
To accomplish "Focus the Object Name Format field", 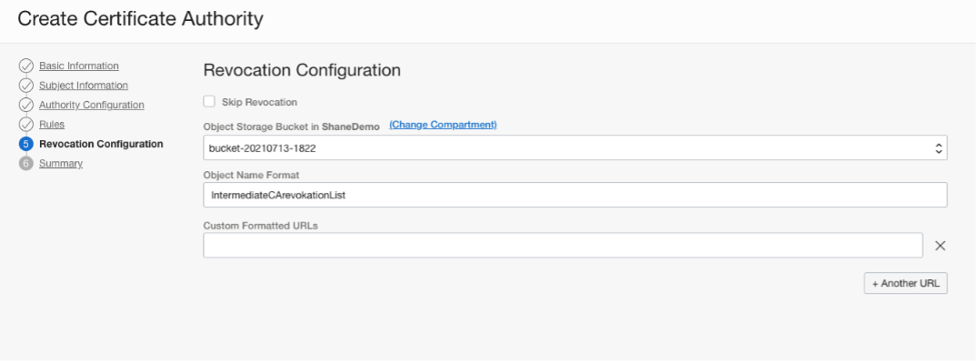I will (575, 195).
